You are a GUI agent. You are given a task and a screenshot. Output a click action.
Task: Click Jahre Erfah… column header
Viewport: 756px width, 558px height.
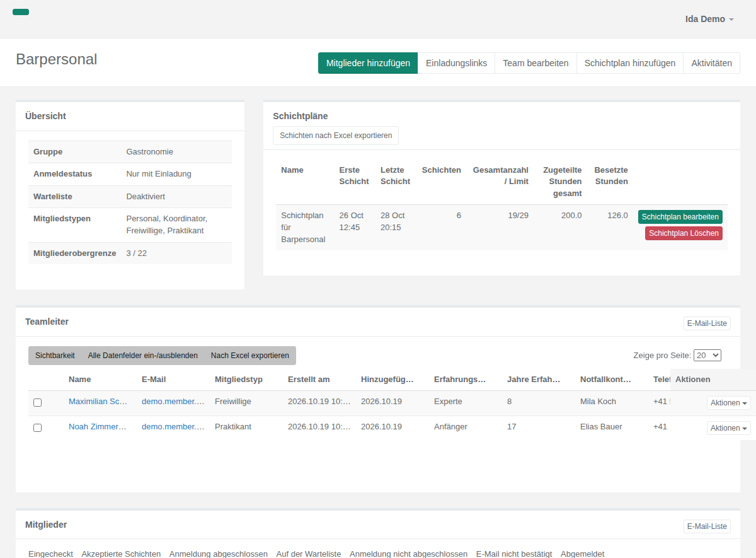pos(534,380)
